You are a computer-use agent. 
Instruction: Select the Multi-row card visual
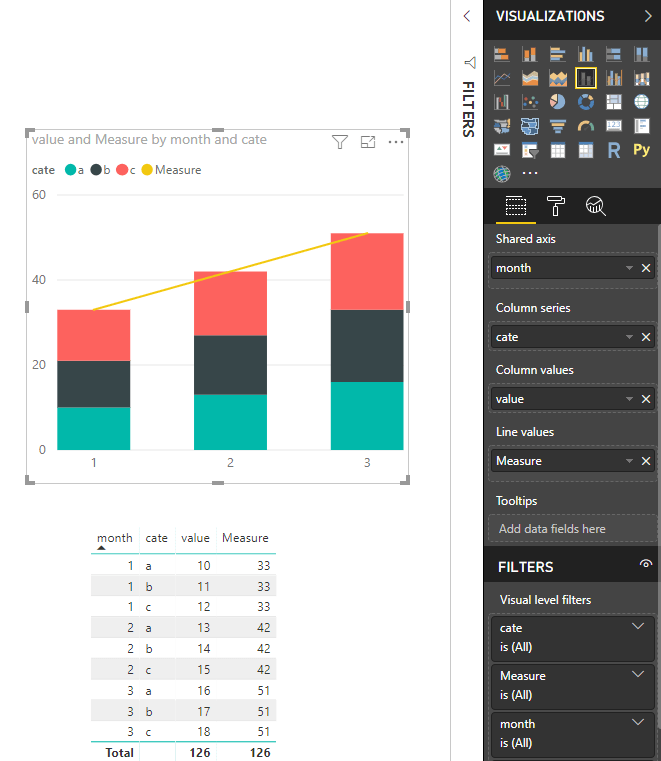point(641,126)
